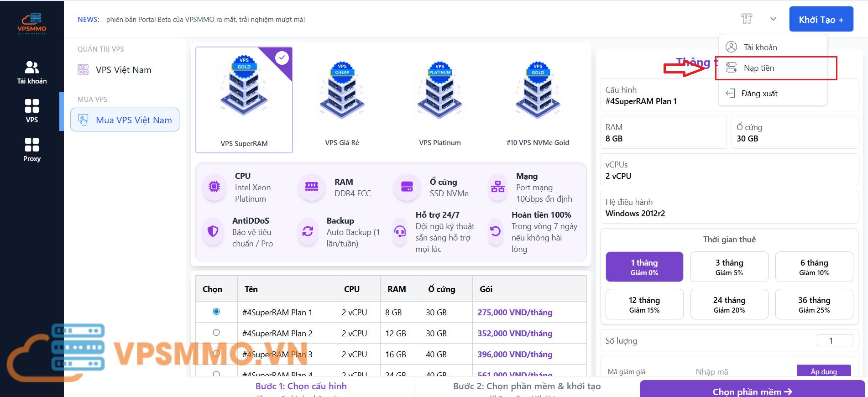
Task: Select the VPS Platinum server icon
Action: (x=439, y=90)
